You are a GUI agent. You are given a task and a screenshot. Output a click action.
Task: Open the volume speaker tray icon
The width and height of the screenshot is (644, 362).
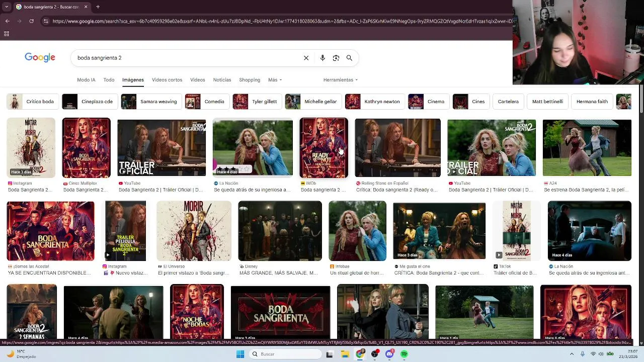pyautogui.click(x=601, y=354)
